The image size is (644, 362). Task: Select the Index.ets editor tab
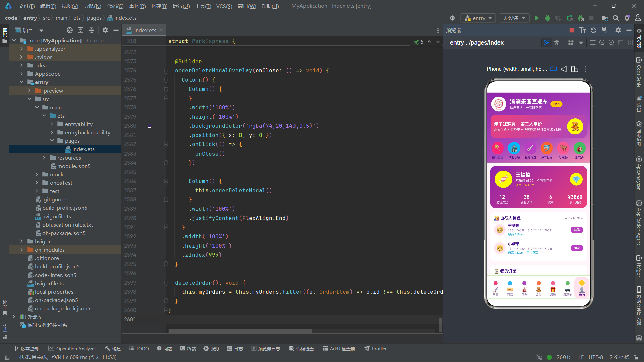144,30
